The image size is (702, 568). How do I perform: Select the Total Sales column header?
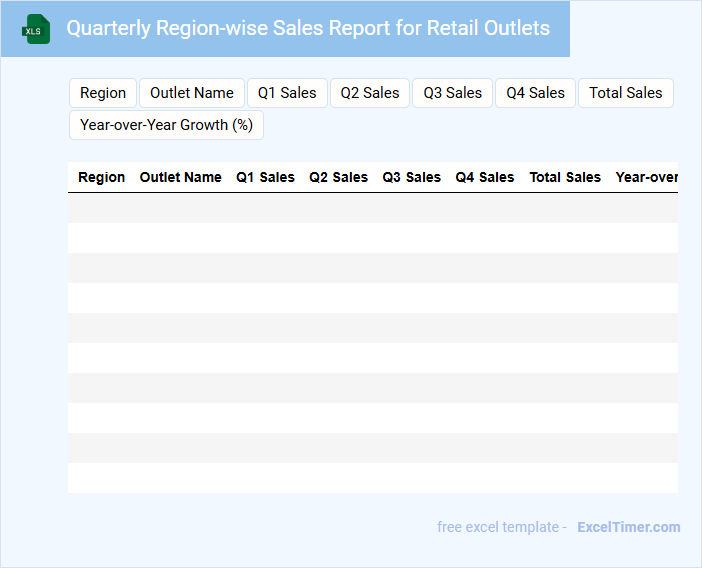point(565,177)
